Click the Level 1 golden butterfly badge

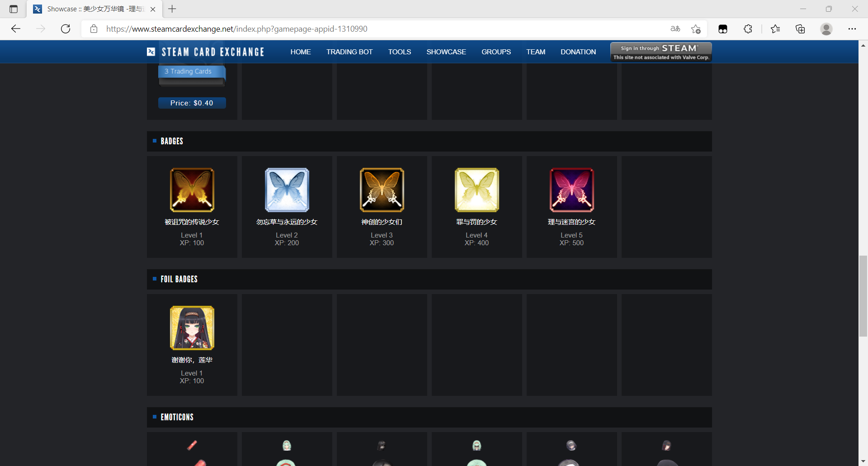[x=192, y=190]
